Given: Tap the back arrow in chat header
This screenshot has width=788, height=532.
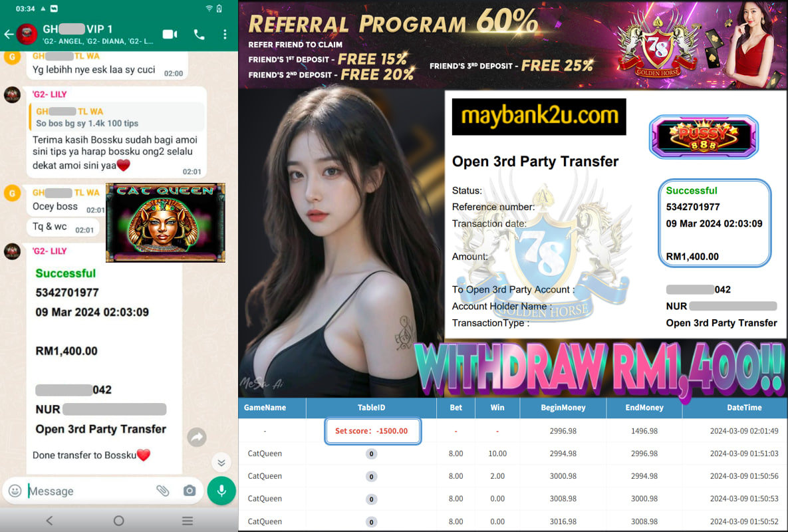Looking at the screenshot, I should coord(9,34).
